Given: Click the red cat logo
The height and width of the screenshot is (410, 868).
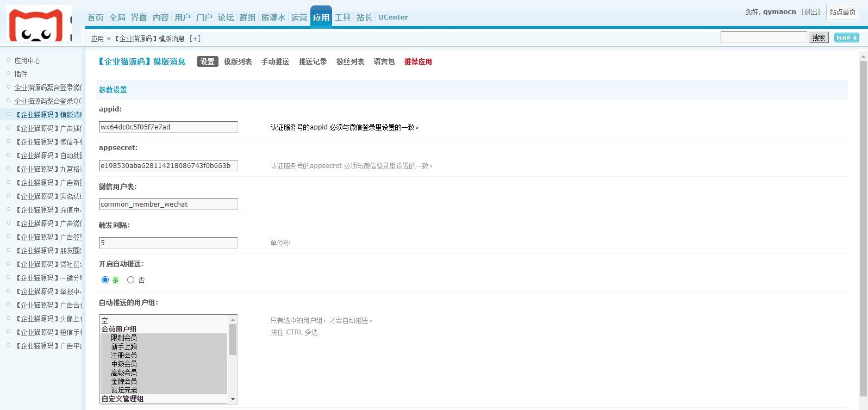Looking at the screenshot, I should [39, 24].
